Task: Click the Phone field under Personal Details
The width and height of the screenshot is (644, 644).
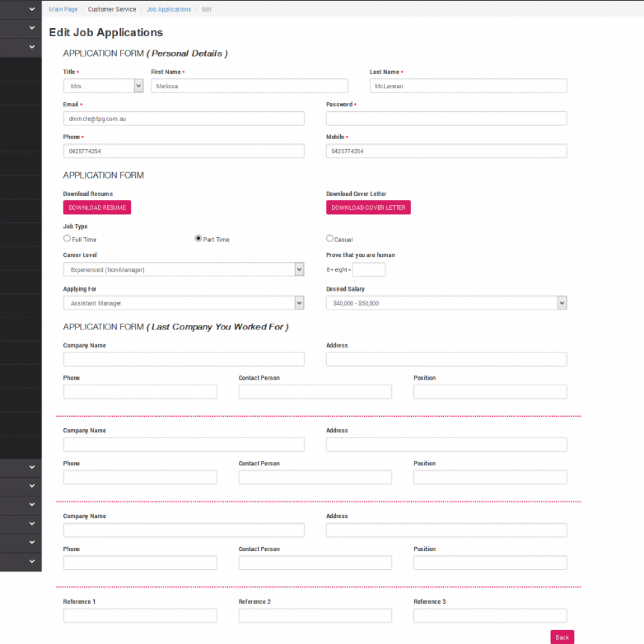Action: pos(184,151)
